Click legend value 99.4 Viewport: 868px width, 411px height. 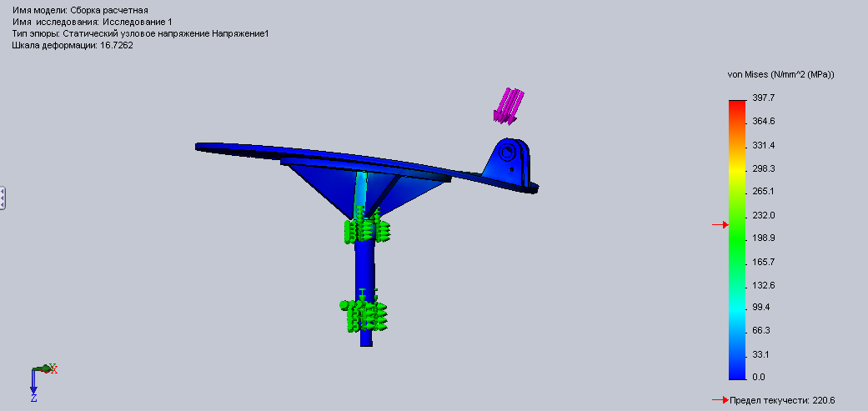coord(761,307)
